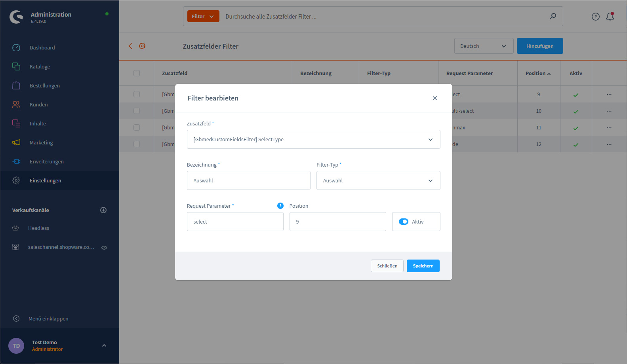Click the search field for Zusatzfelder Filter
This screenshot has width=627, height=364.
[384, 17]
